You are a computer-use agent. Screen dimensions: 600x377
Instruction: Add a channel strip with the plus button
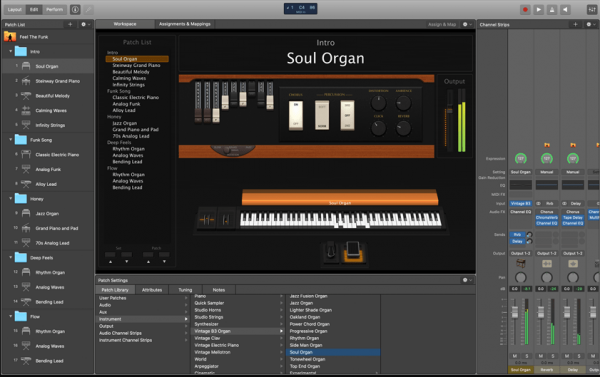point(575,24)
